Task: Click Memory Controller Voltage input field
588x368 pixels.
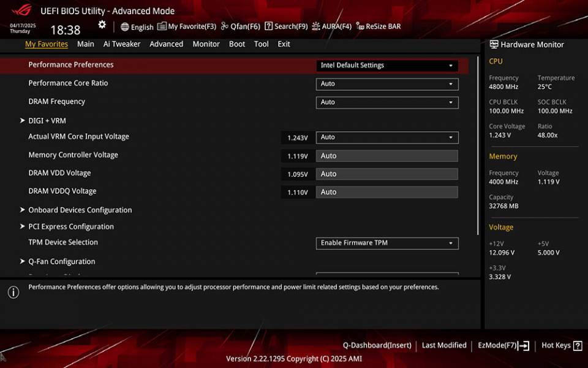Action: (387, 156)
